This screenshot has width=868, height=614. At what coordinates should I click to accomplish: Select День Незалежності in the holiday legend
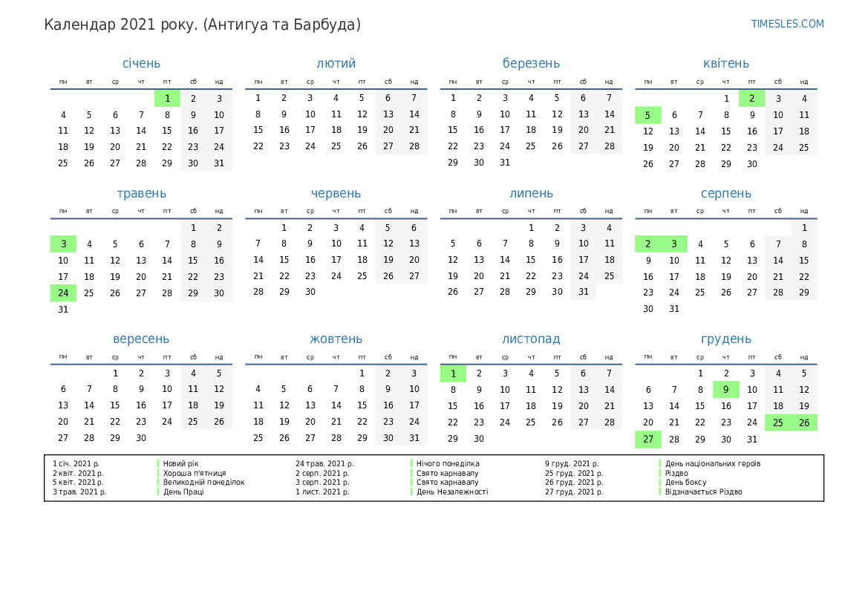pyautogui.click(x=451, y=491)
